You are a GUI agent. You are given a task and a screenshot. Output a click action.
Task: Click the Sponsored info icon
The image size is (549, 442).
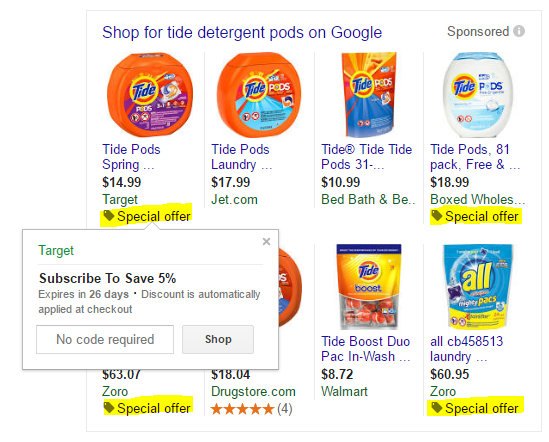pyautogui.click(x=519, y=31)
